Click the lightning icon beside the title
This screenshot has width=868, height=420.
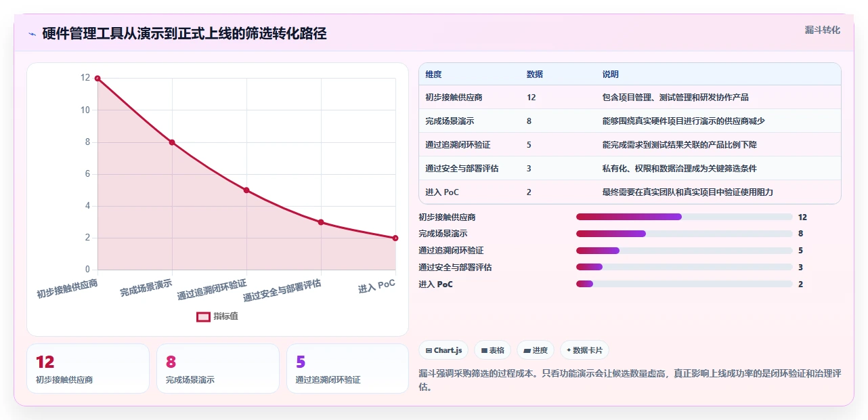coord(32,34)
